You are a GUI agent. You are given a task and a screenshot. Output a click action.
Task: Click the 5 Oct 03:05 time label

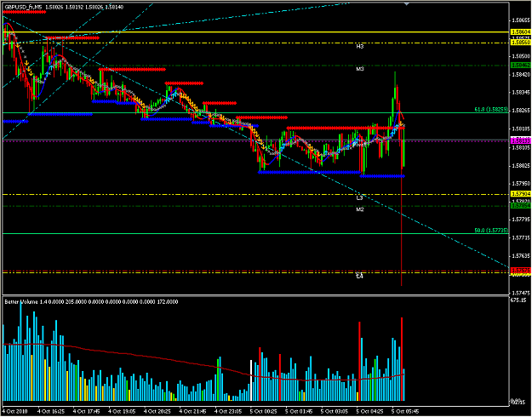click(335, 412)
